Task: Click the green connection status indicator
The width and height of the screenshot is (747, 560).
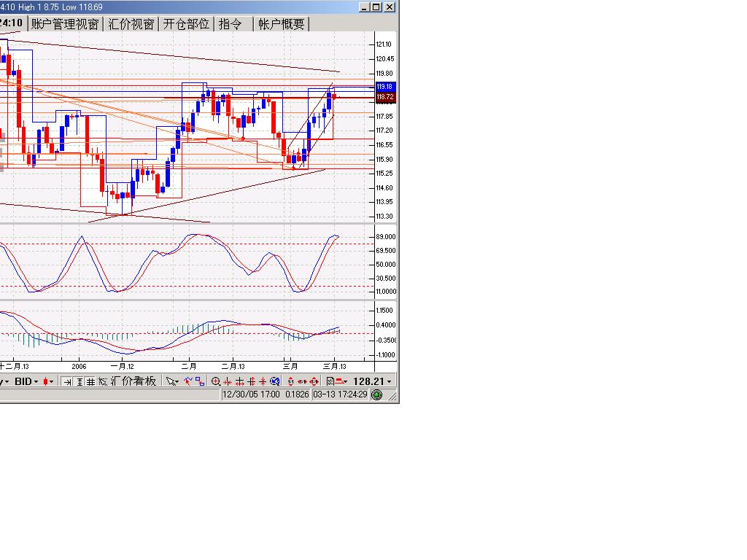Action: (376, 394)
